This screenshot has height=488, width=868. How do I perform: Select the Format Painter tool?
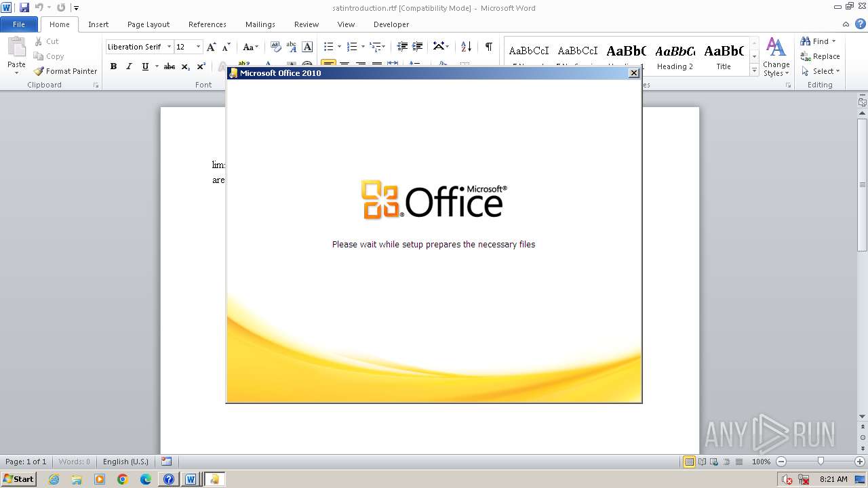[66, 71]
